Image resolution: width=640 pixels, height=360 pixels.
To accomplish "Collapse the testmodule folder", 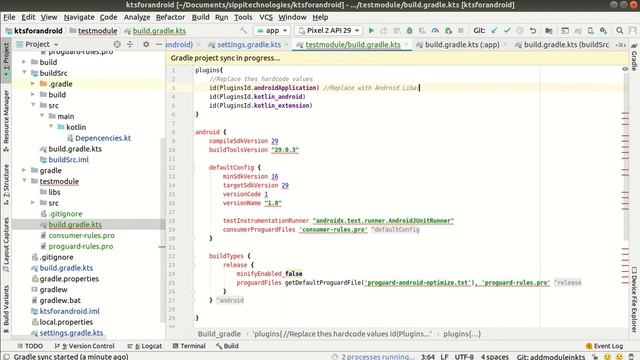I will [24, 181].
